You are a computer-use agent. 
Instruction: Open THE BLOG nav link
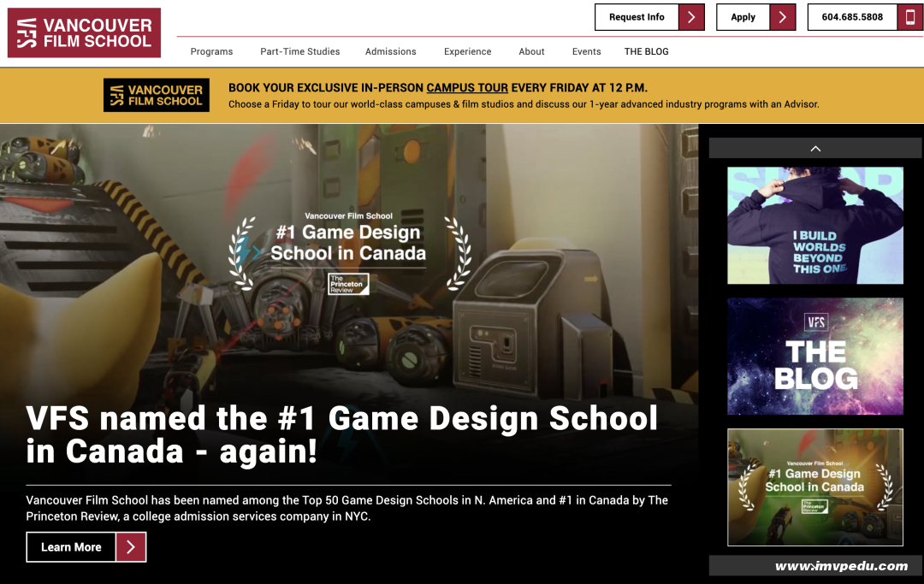tap(647, 52)
